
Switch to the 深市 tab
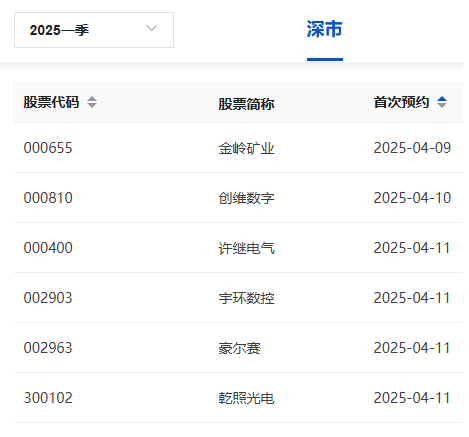coord(325,29)
